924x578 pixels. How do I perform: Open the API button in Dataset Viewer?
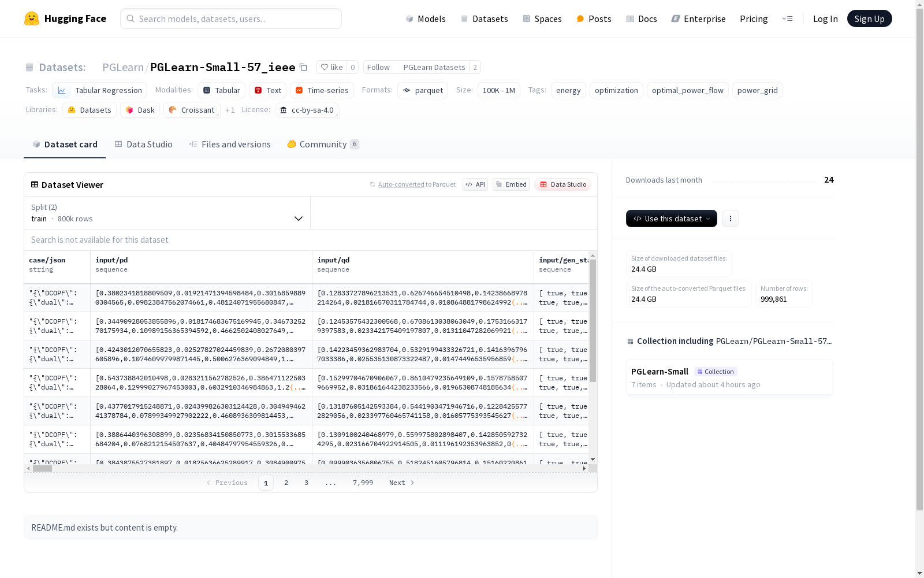pos(475,184)
